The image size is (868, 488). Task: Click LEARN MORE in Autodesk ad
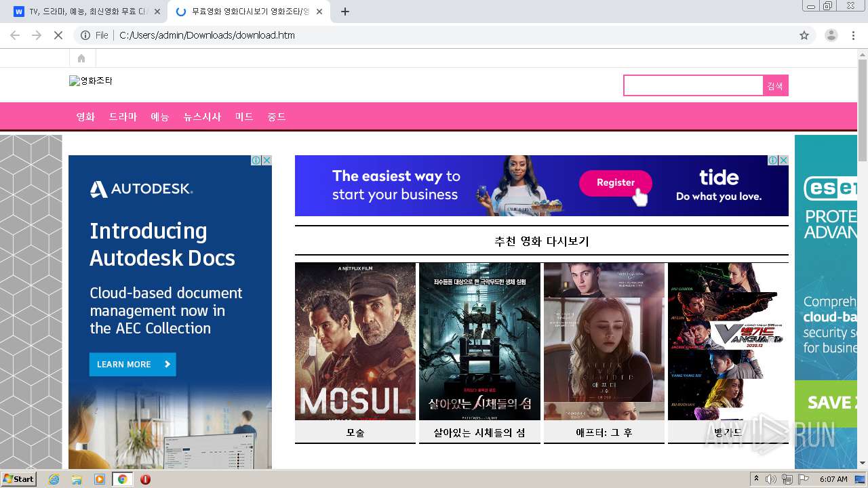132,364
